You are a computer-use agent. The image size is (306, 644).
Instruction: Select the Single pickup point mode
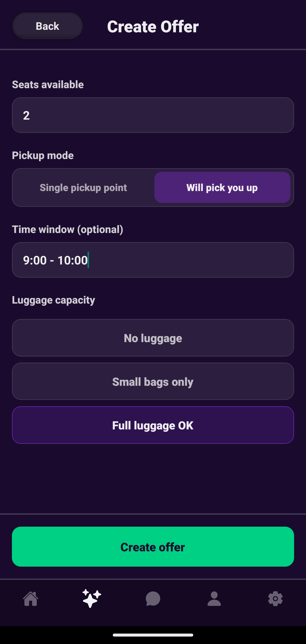83,188
